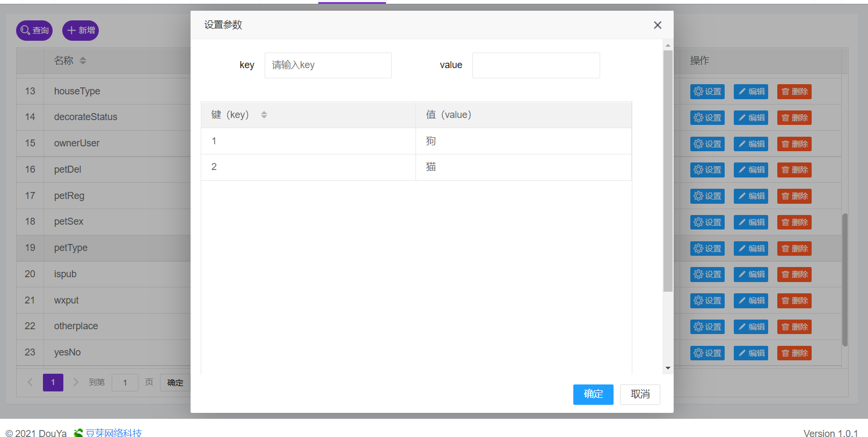Click the main table vertical scrollbar
Image resolution: width=868 pixels, height=437 pixels.
tap(845, 280)
